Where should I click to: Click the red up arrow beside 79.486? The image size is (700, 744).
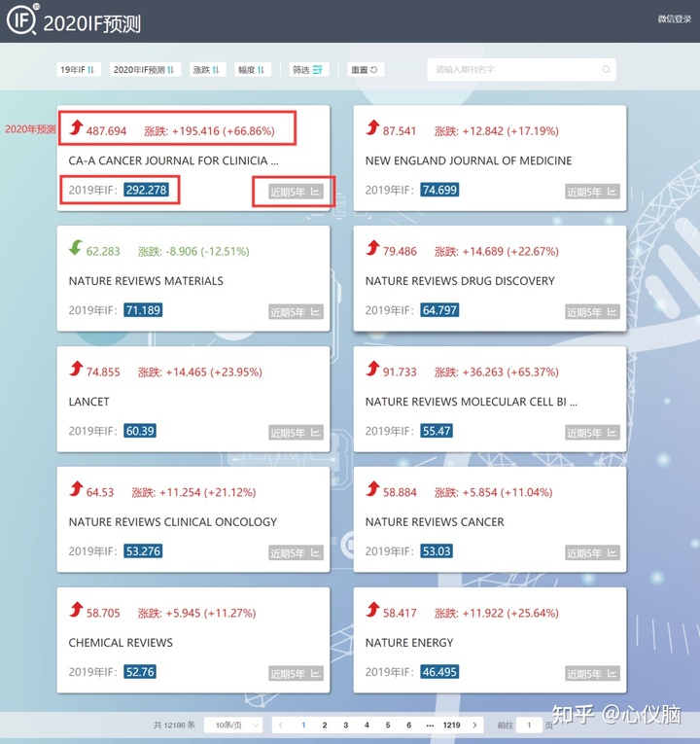(372, 247)
